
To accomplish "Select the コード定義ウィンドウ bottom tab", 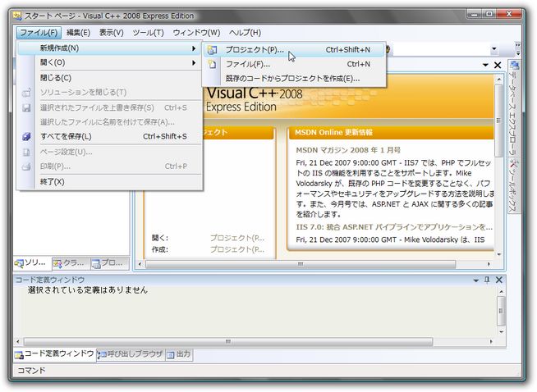I will (x=55, y=354).
